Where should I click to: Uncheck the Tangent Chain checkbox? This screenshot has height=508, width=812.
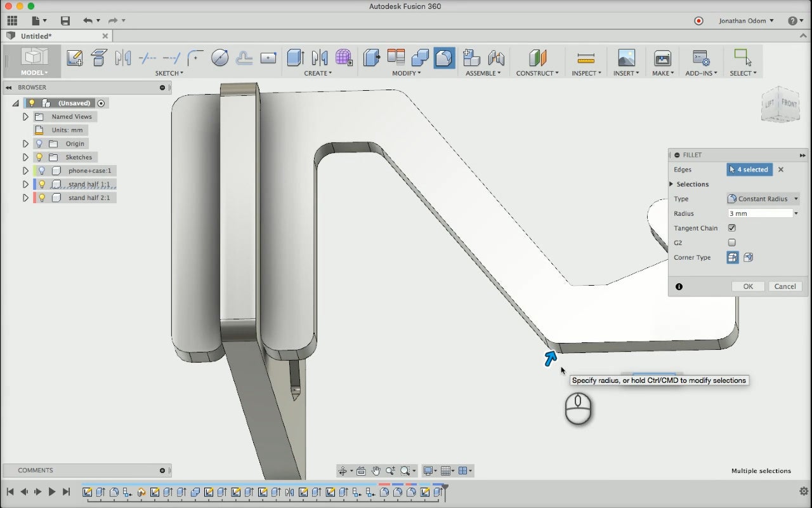(732, 228)
